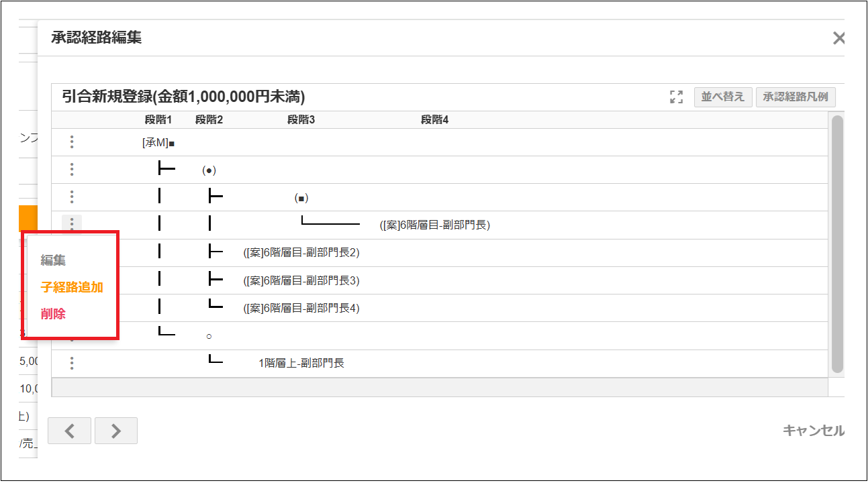868x483 pixels.
Task: Click the horizontal scrollbar below the route list
Action: coord(439,387)
